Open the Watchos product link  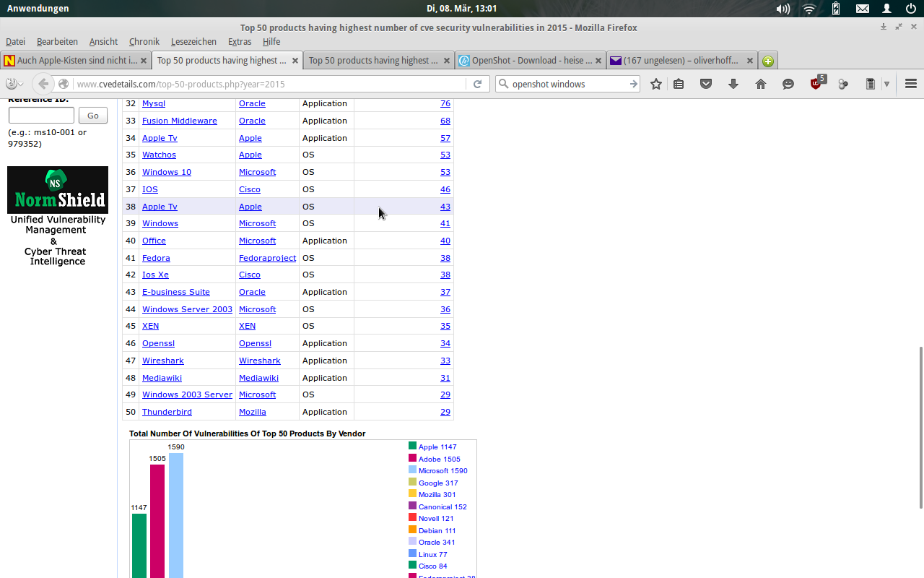(x=159, y=155)
